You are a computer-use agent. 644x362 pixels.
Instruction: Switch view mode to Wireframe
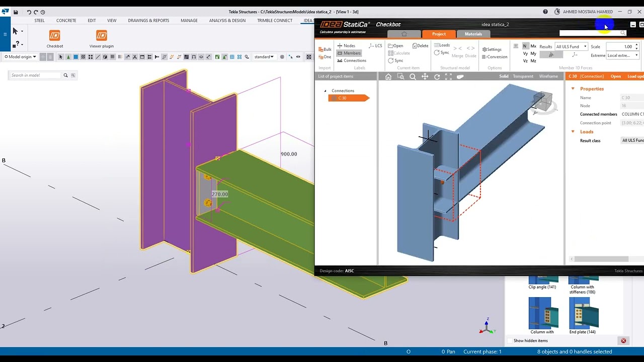[548, 76]
